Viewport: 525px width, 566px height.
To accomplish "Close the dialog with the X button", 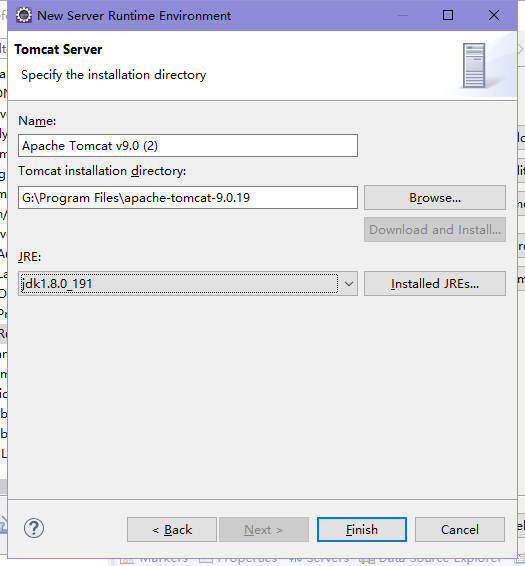I will tap(494, 15).
